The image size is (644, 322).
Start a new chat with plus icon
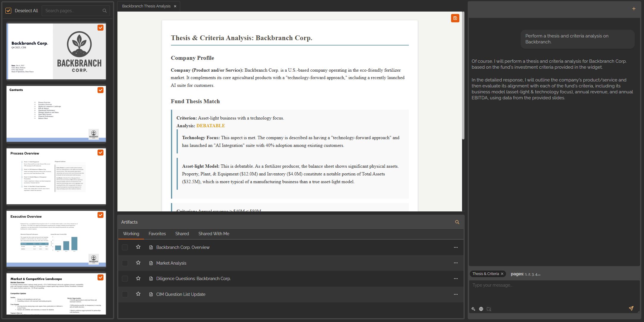[x=634, y=9]
